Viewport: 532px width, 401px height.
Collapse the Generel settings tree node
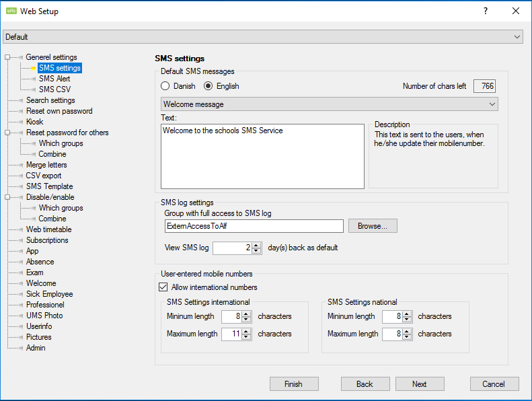coord(7,57)
